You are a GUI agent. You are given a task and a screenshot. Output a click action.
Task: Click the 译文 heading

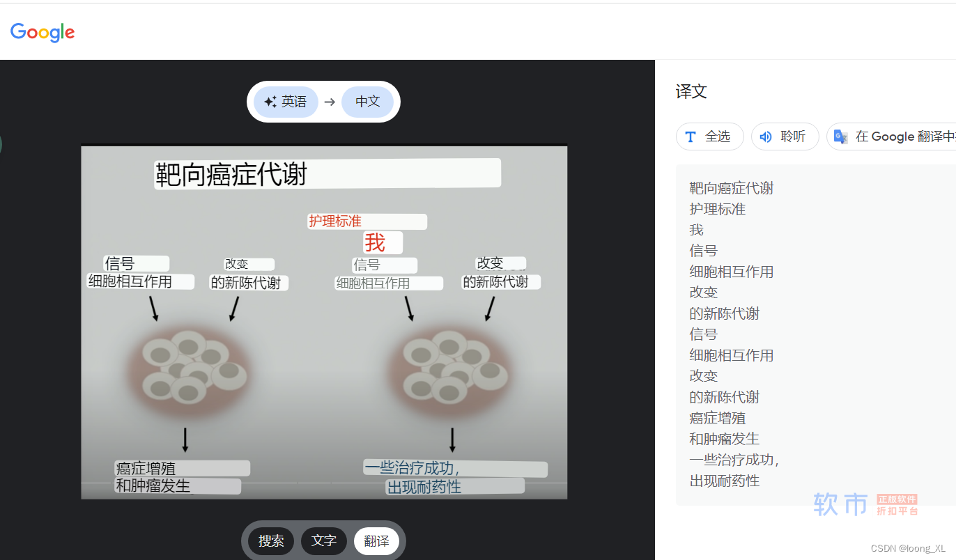(691, 92)
